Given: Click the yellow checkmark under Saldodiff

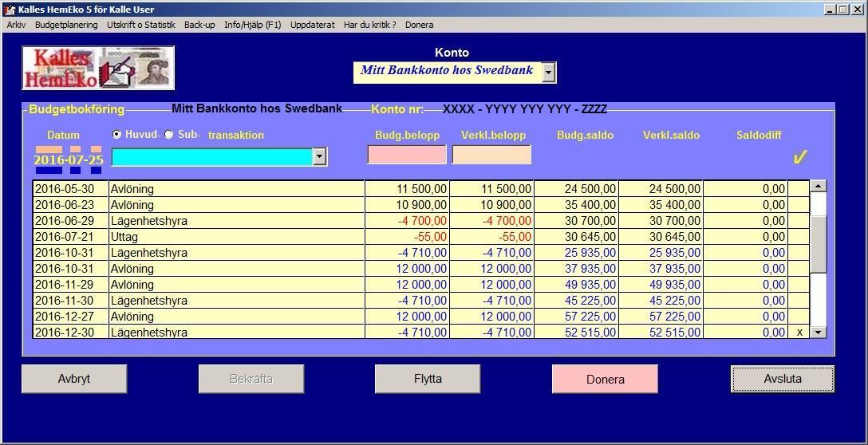Looking at the screenshot, I should coord(799,157).
